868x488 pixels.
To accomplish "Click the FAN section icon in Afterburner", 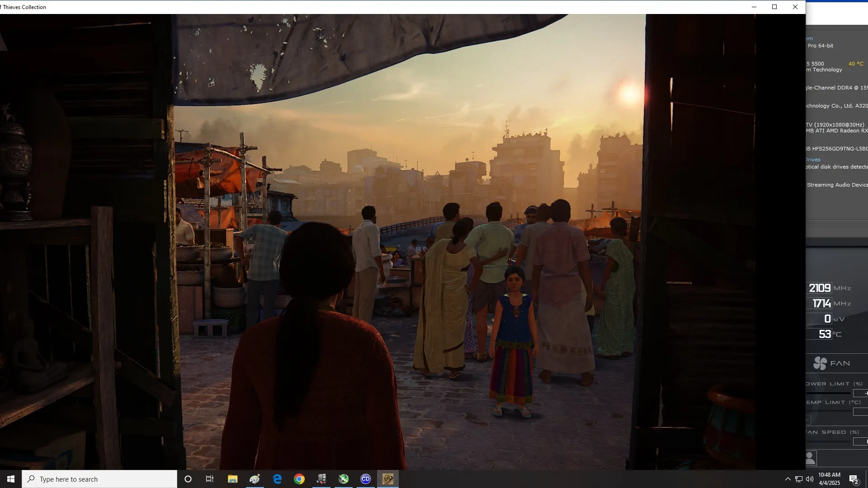I will [820, 363].
